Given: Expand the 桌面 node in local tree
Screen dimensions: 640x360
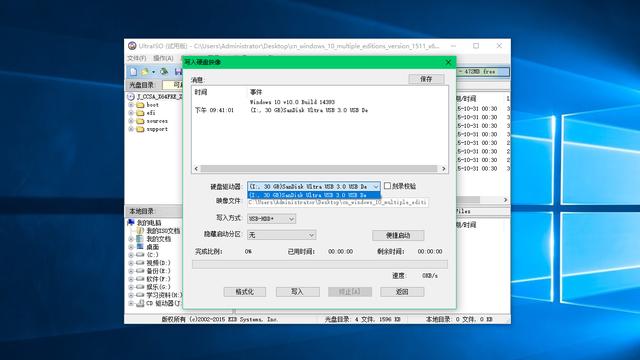Looking at the screenshot, I should (131, 247).
